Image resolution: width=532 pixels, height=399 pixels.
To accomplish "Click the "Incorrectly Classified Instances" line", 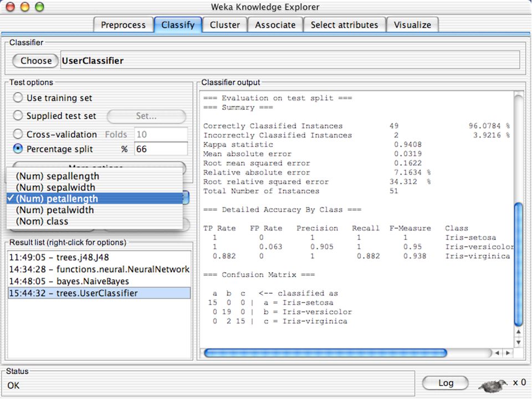I will tap(356, 135).
